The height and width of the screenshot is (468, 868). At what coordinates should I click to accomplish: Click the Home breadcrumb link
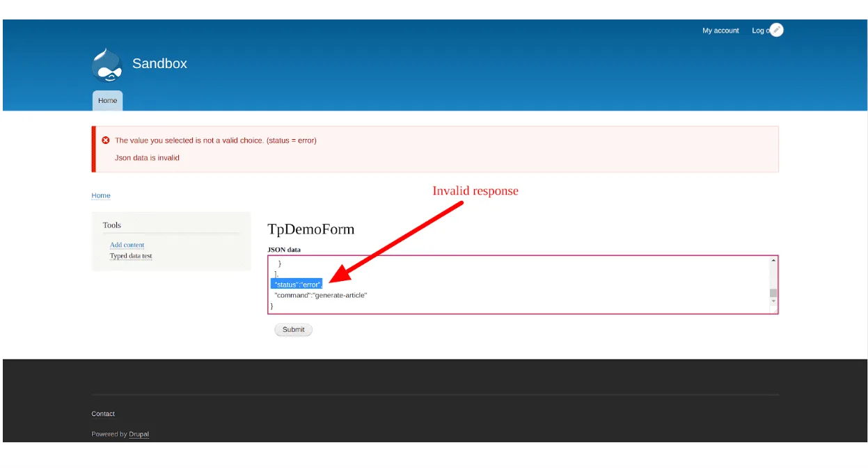coord(101,195)
